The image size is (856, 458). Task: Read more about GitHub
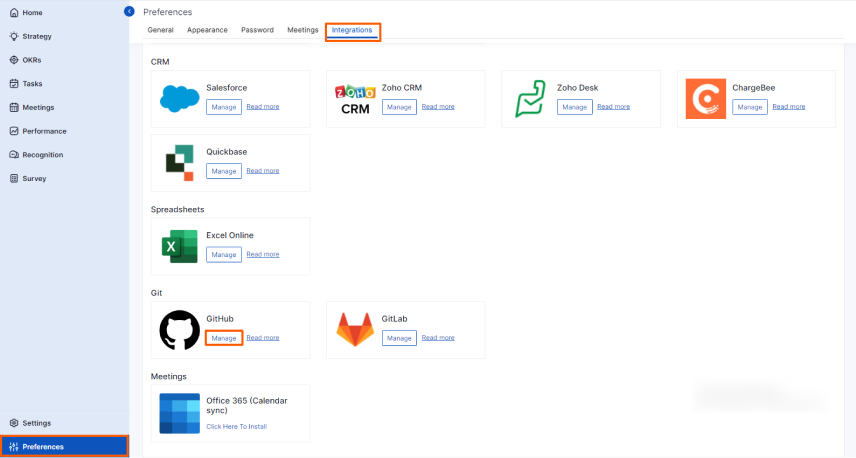coord(263,337)
